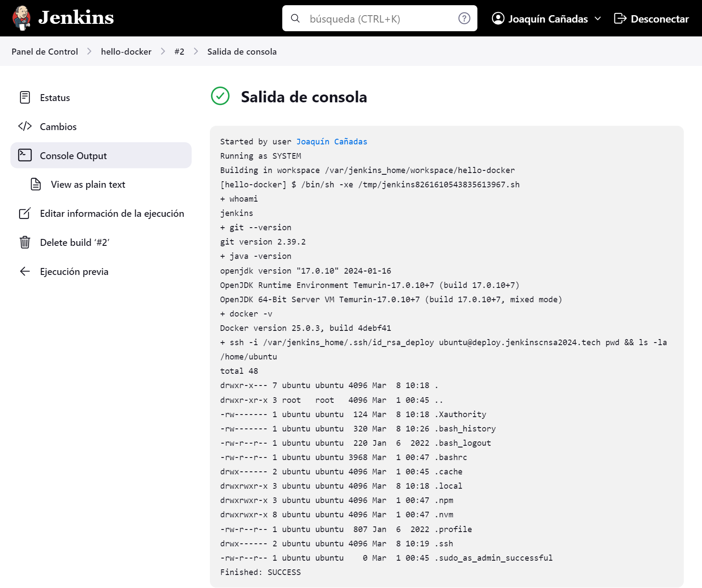Click the Jenkins head logo
Image resolution: width=702 pixels, height=588 pixels.
[20, 18]
